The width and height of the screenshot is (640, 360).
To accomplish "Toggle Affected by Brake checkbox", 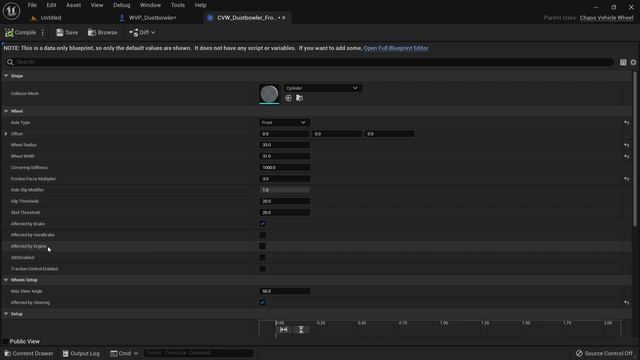I will click(262, 224).
